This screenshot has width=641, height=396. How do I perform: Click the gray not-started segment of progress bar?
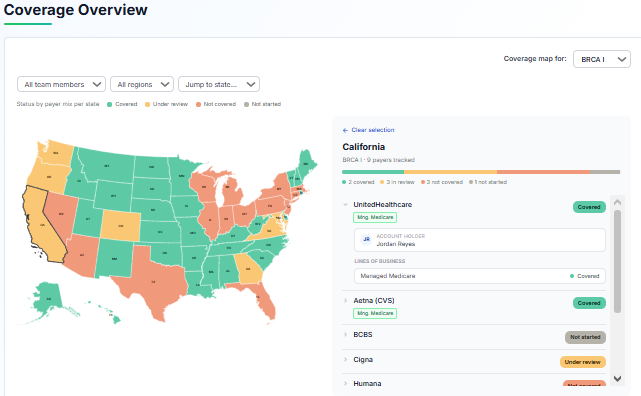click(x=605, y=172)
